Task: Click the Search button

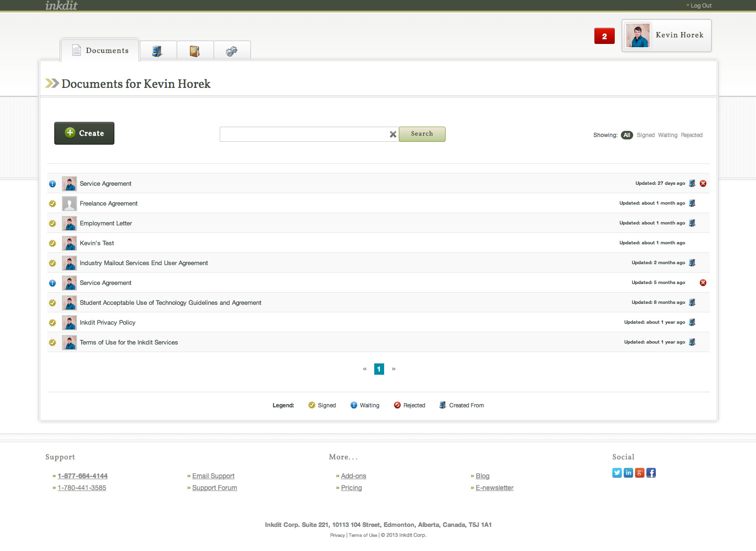Action: [x=422, y=134]
